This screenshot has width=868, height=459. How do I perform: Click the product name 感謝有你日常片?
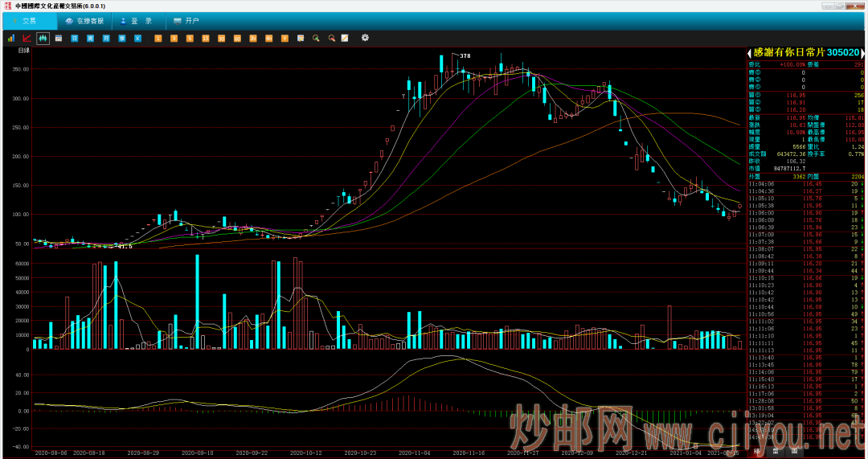[x=789, y=52]
